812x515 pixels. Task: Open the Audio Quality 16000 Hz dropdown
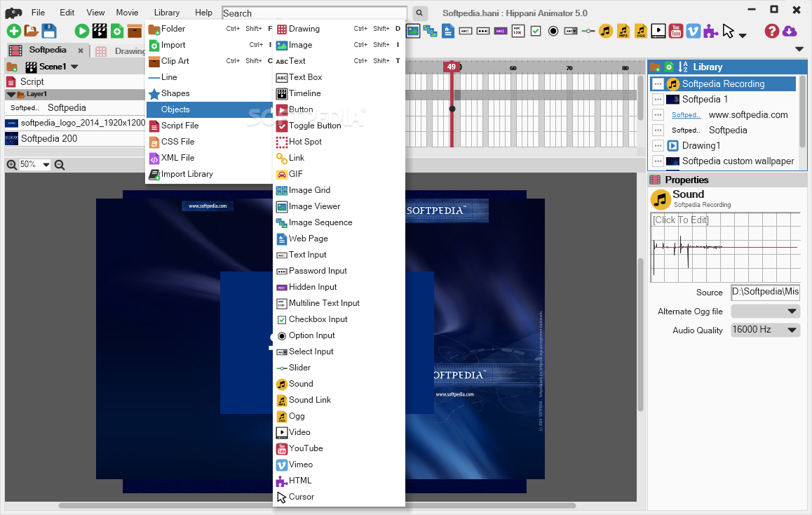[791, 330]
